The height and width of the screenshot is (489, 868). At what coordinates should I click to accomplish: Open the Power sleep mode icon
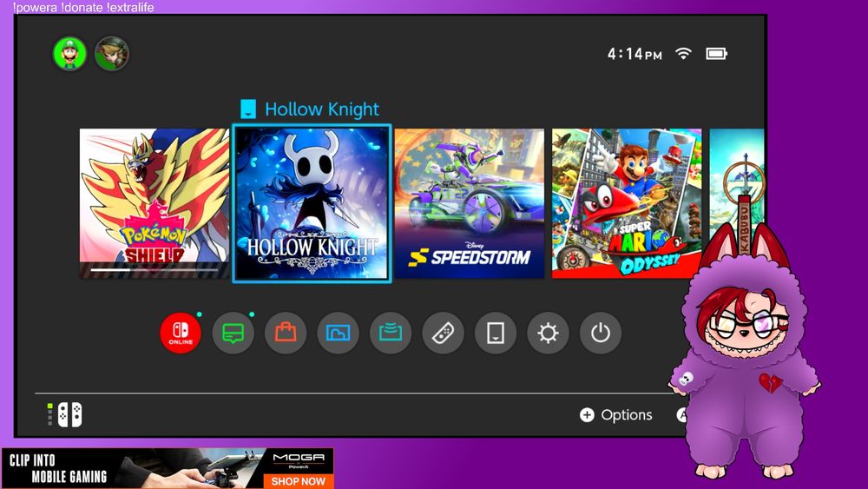(x=601, y=333)
